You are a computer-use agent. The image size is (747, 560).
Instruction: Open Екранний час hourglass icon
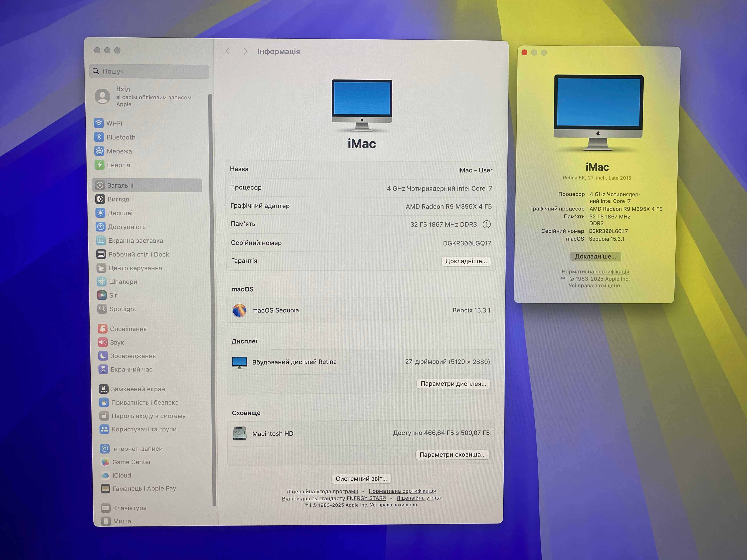click(x=103, y=369)
